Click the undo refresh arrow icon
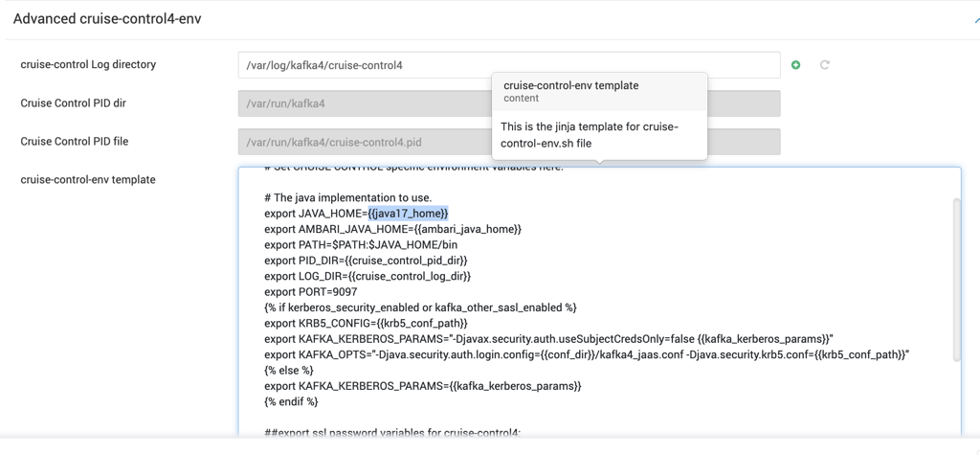Image resolution: width=980 pixels, height=455 pixels. (x=824, y=64)
